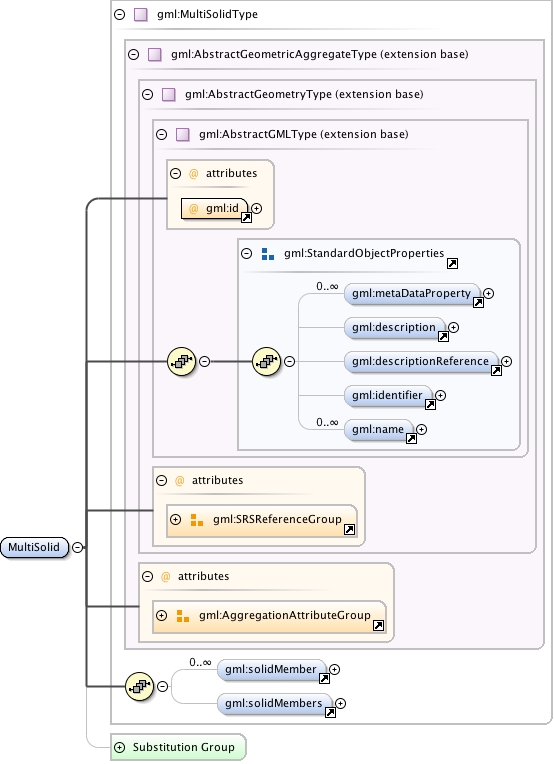
Task: Click the link arrow icon under gml:id
Action: tap(247, 218)
